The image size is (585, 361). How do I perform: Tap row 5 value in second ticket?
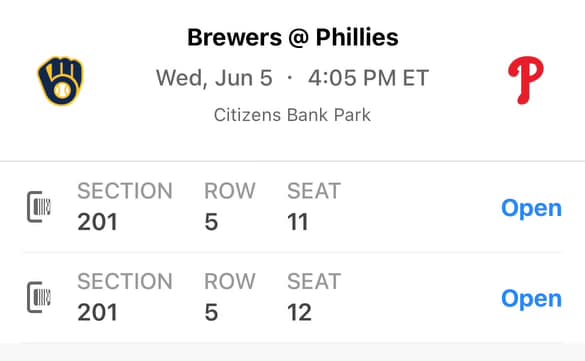(211, 313)
